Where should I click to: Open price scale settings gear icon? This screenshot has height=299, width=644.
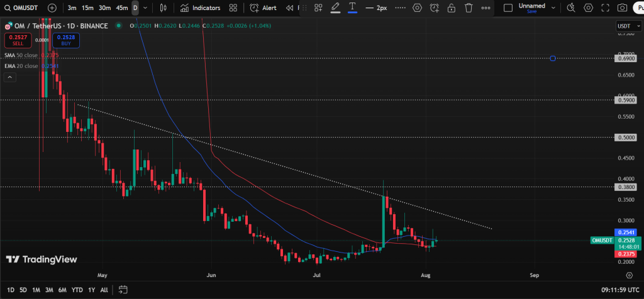(629, 275)
